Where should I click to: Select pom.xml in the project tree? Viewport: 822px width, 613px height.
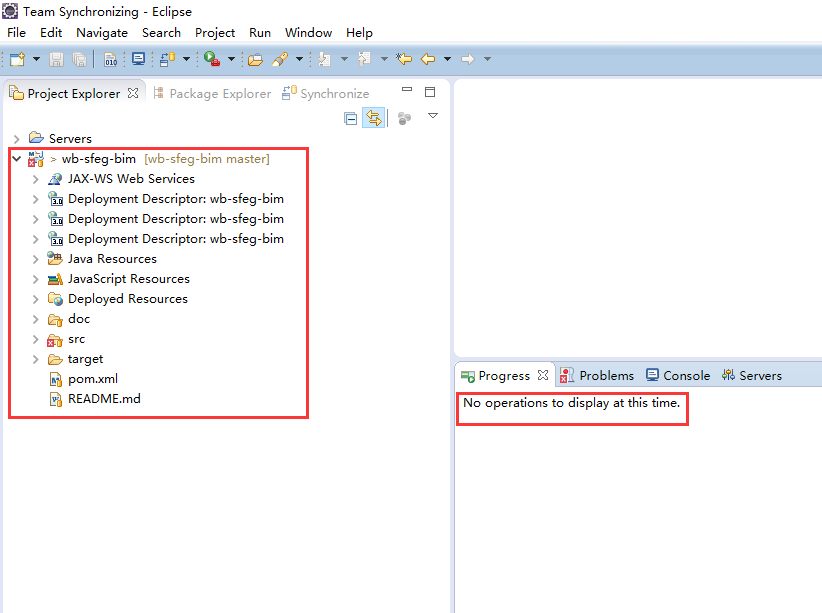[x=83, y=379]
